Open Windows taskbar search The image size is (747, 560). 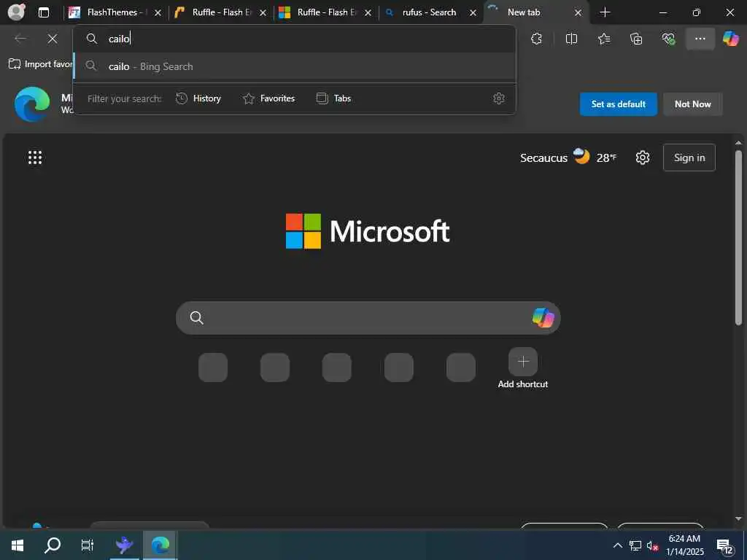[x=52, y=545]
